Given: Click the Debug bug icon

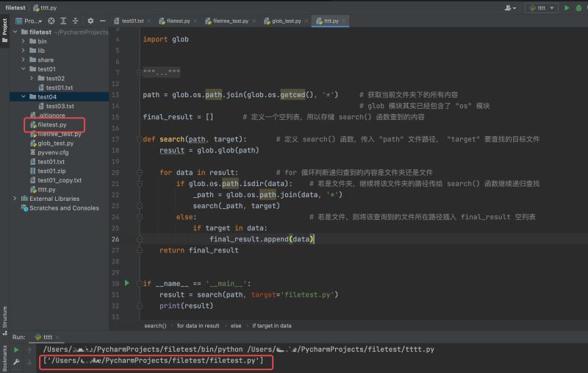Looking at the screenshot, I should 580,7.
